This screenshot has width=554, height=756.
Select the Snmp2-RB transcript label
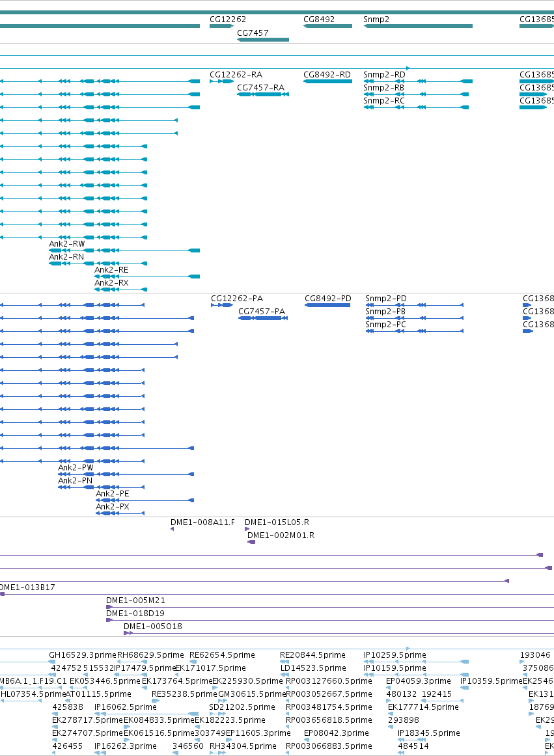(383, 88)
